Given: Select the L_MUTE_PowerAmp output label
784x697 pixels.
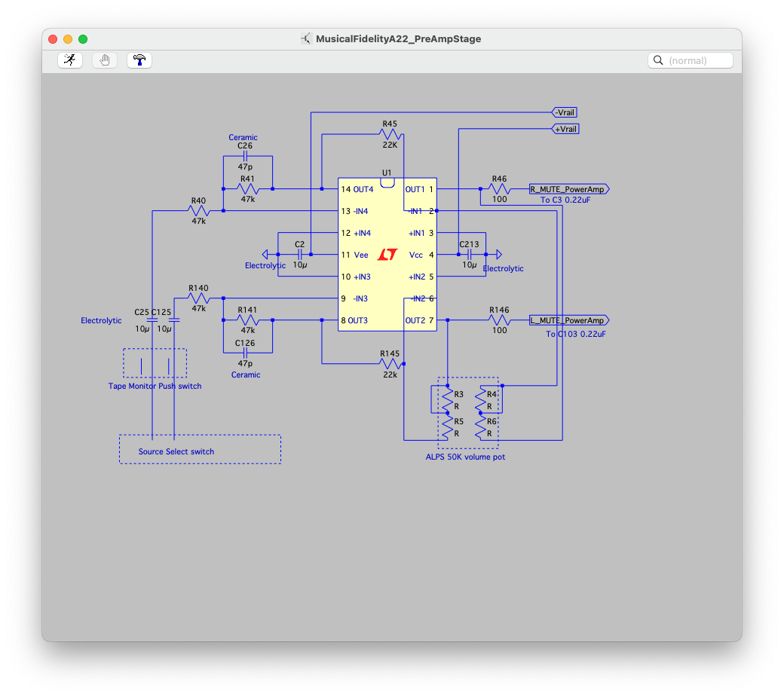Looking at the screenshot, I should click(569, 320).
